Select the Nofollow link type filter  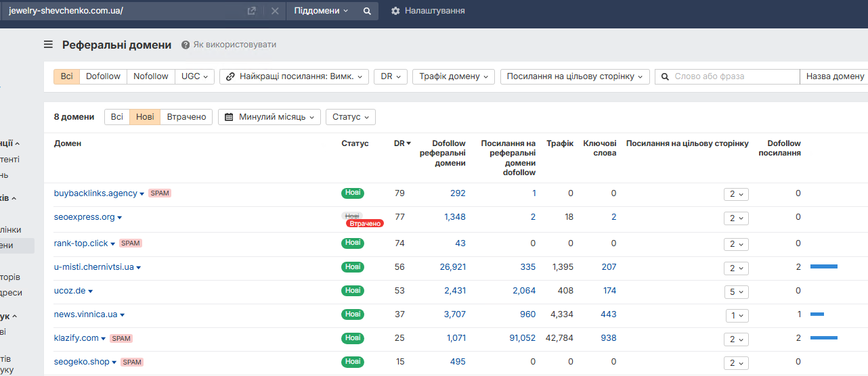coord(150,76)
